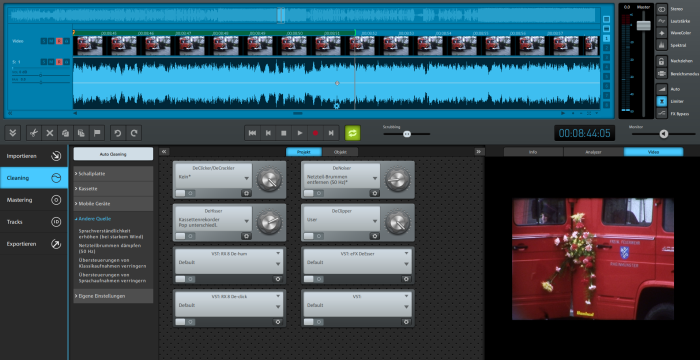Viewport: 700px width, 360px height.
Task: Click the Monitor volume slider
Action: [x=664, y=134]
